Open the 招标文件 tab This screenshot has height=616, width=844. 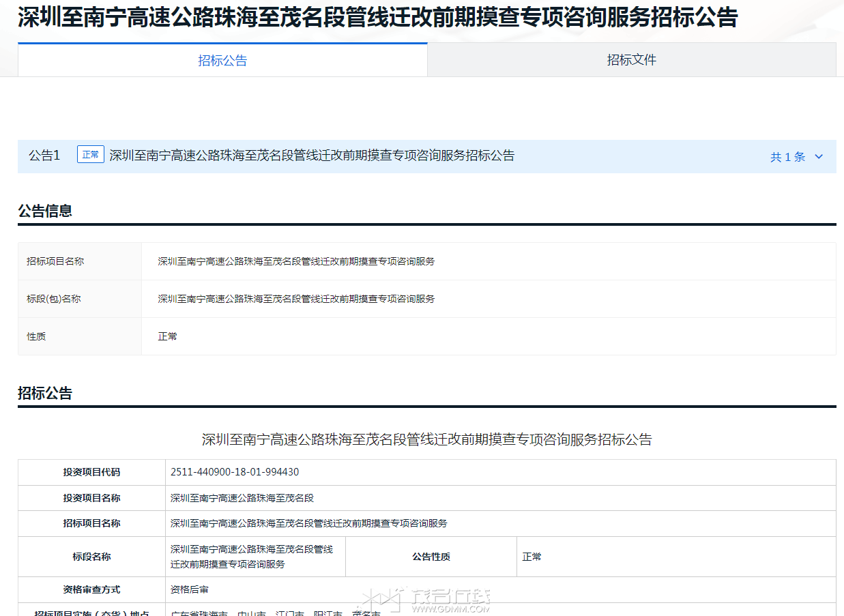[631, 60]
